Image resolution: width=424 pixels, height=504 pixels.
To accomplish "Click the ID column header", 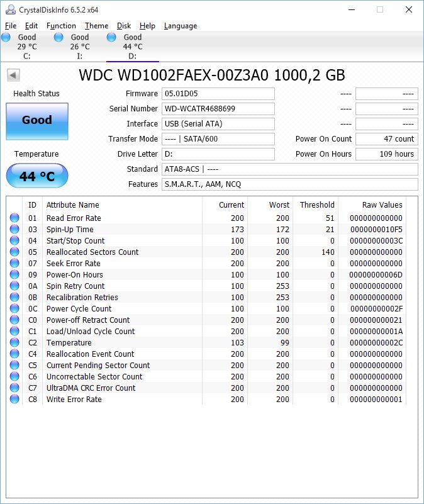I will coord(32,204).
